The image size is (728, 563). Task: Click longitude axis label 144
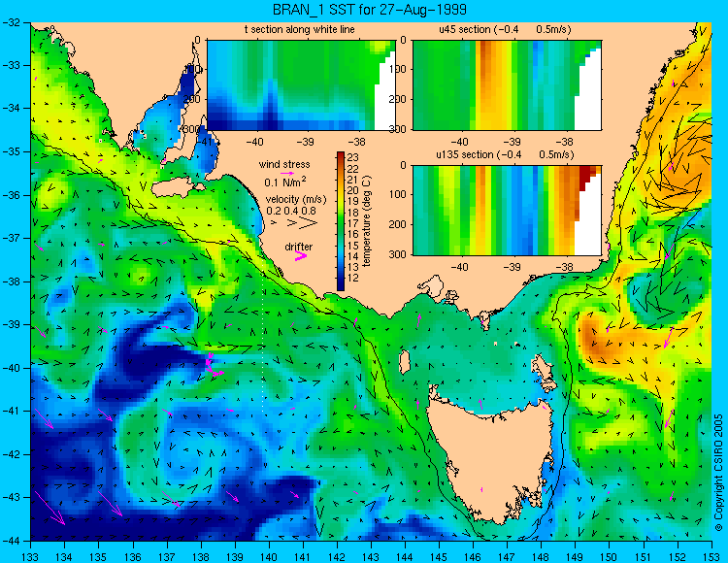[x=405, y=557]
